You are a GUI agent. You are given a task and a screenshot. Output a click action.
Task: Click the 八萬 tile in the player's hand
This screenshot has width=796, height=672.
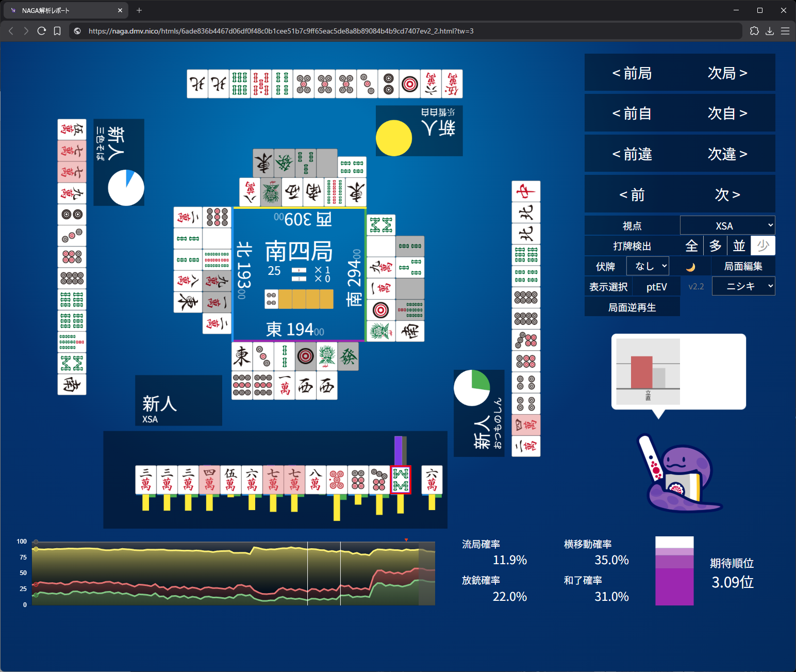[315, 480]
